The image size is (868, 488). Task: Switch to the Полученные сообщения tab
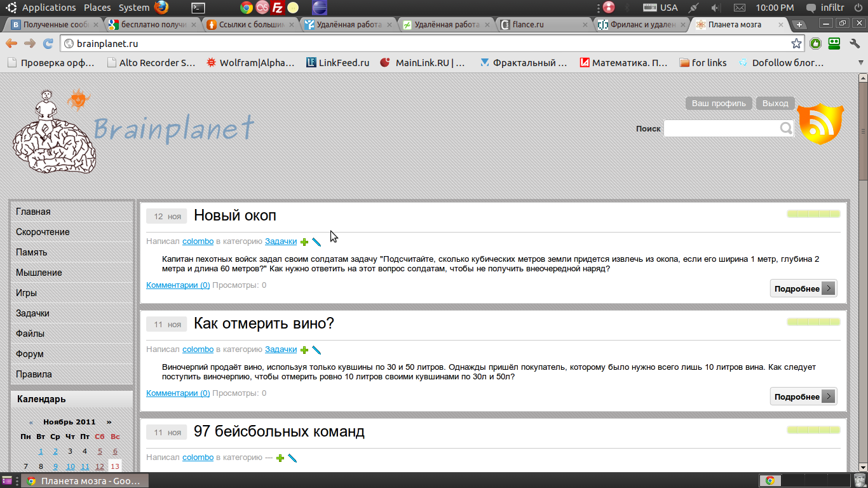coord(55,25)
